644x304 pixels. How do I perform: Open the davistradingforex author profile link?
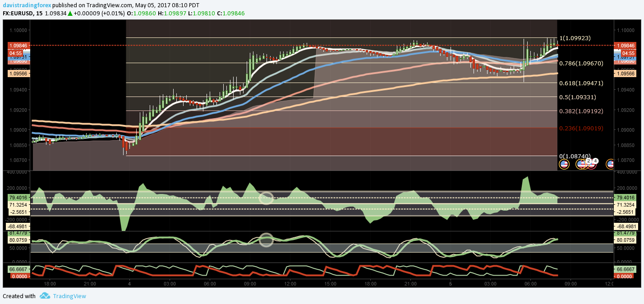(28, 5)
